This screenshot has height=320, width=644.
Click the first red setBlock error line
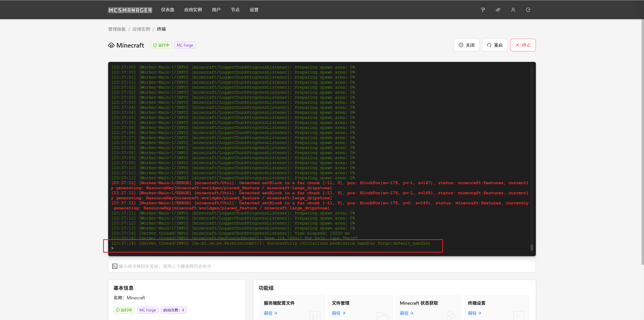pyautogui.click(x=320, y=185)
